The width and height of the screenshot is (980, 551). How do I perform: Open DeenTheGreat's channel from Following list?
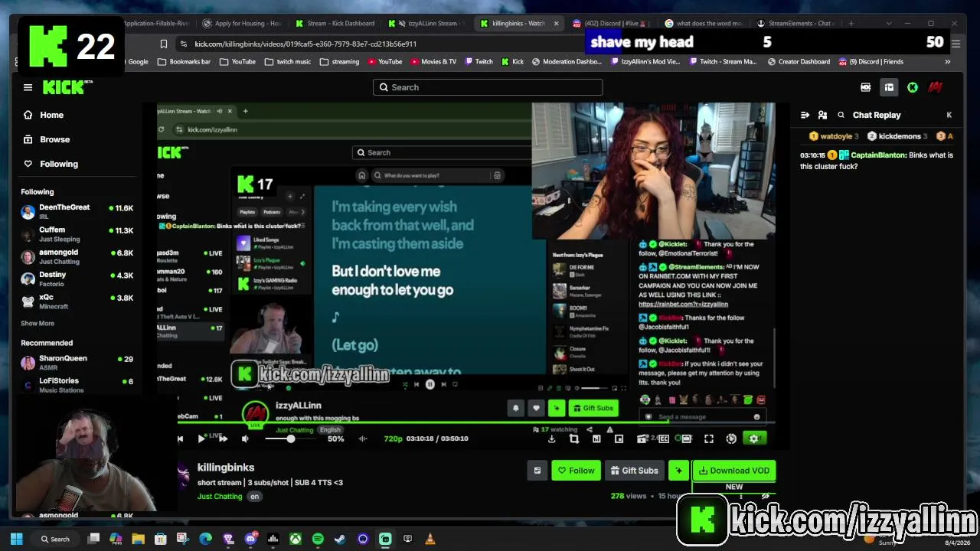77,211
